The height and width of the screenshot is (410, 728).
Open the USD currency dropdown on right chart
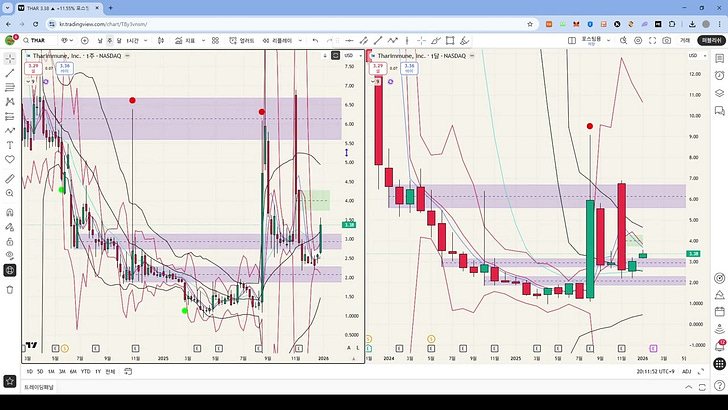[697, 55]
